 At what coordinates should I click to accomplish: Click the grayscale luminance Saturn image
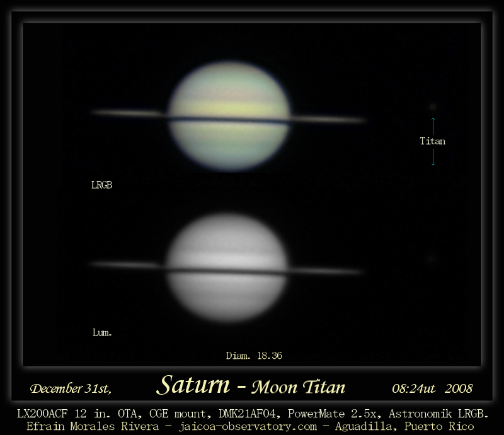[x=227, y=268]
